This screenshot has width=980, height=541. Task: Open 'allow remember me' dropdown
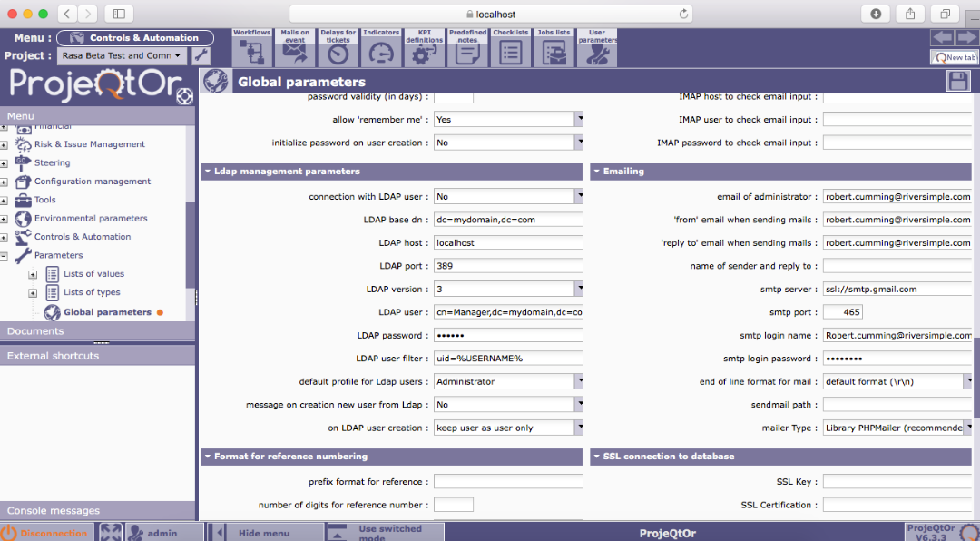coord(578,119)
